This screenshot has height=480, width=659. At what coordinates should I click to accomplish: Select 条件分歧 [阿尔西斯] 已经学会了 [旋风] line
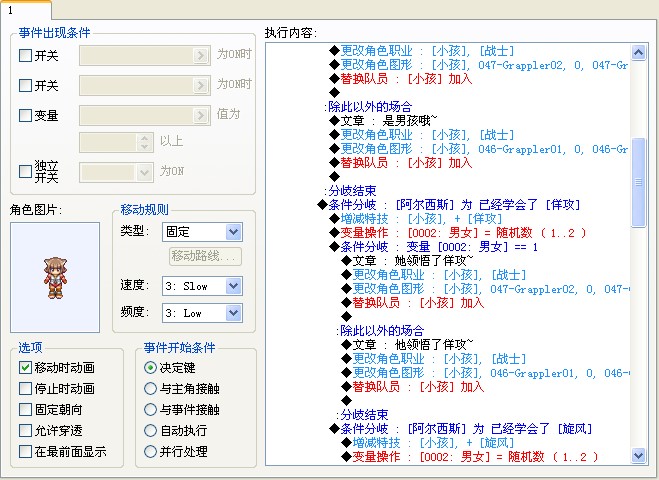pos(460,429)
